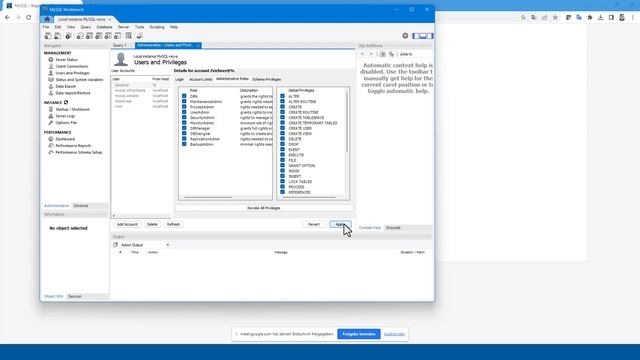
Task: Switch to the Schemas tab in Navigator
Action: [81, 206]
